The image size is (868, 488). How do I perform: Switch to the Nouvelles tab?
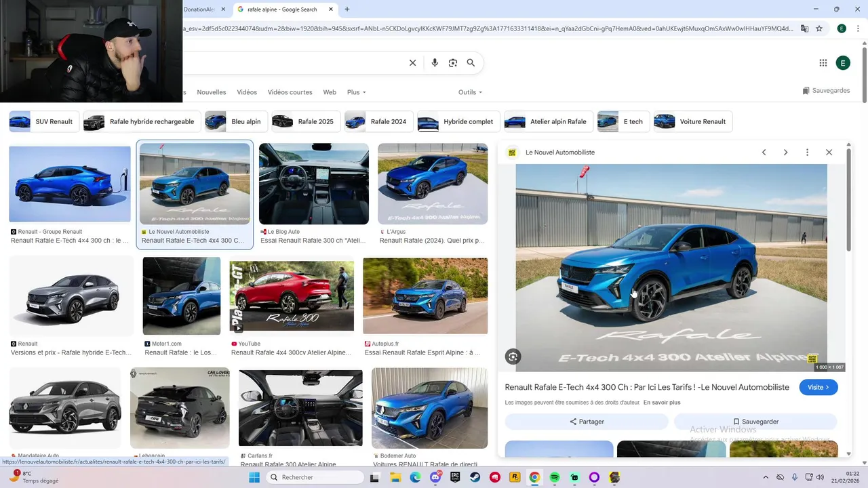tap(212, 92)
